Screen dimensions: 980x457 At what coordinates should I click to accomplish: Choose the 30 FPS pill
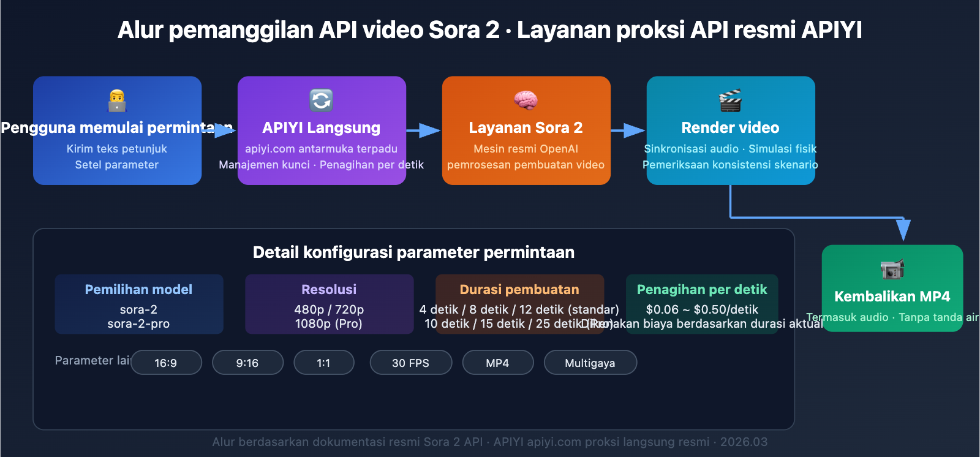click(x=410, y=363)
